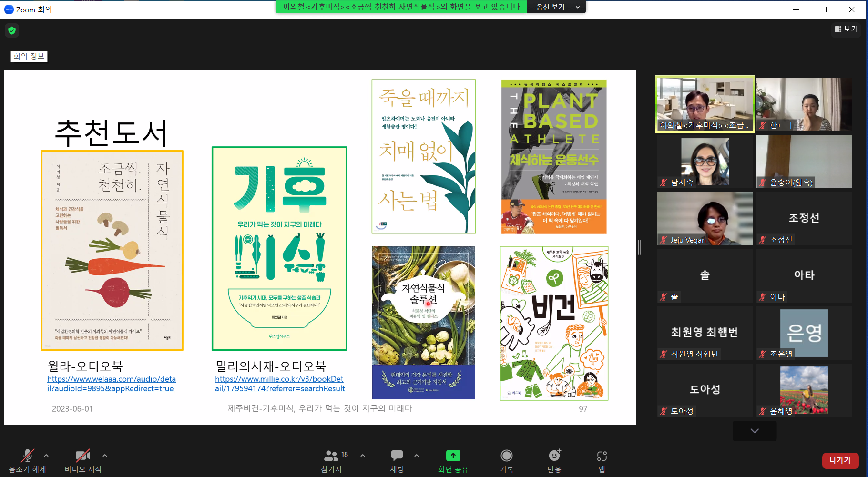868x477 pixels.
Task: Expand chat options arrow
Action: 417,456
